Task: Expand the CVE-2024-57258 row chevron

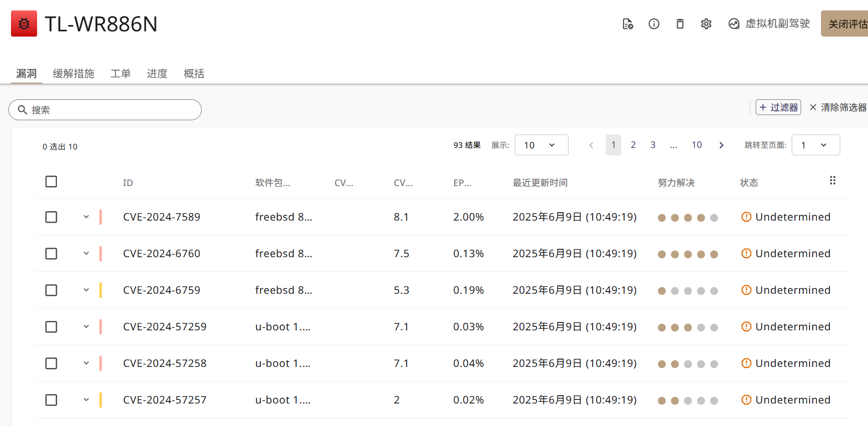Action: tap(86, 363)
